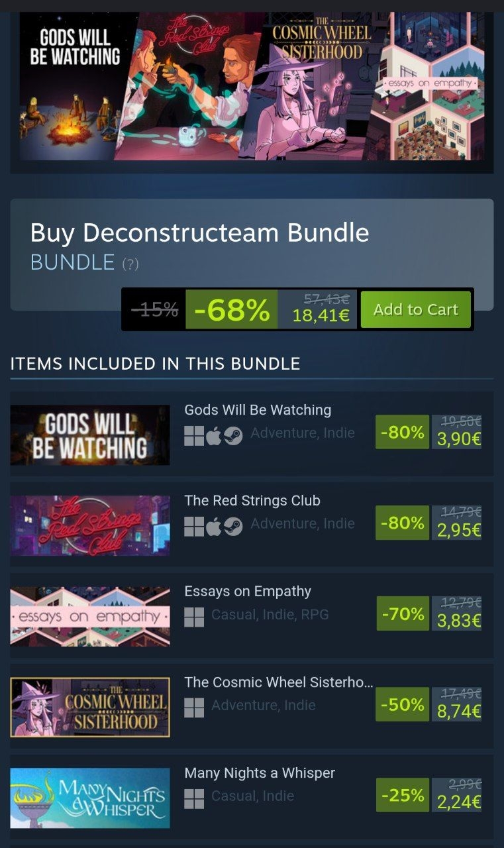
Task: Click Windows icon under Many Nights a Whisper
Action: (x=194, y=799)
